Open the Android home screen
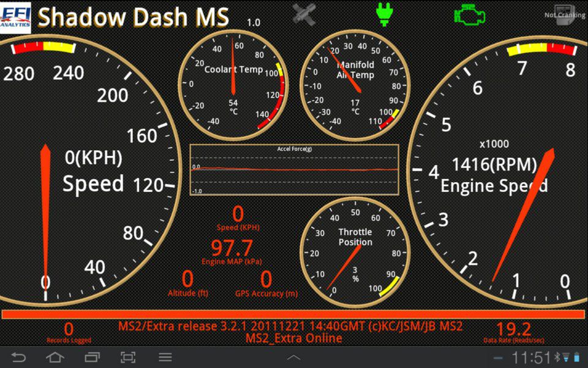The width and height of the screenshot is (588, 368). tap(55, 357)
